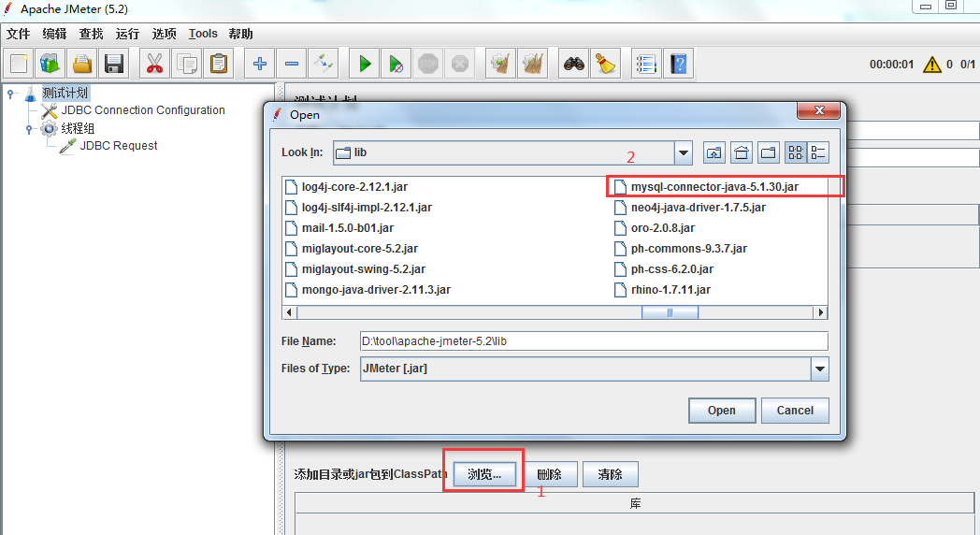Open Help with question mark icon

[x=678, y=64]
